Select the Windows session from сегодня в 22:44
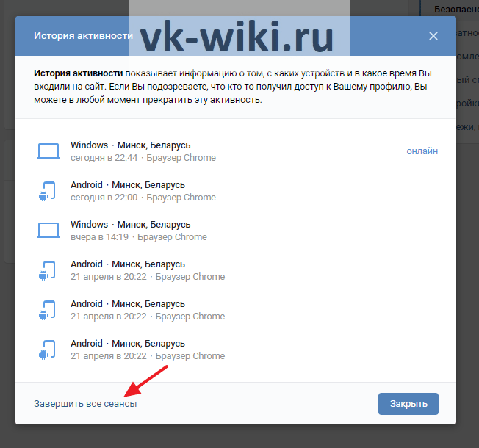 pos(236,151)
